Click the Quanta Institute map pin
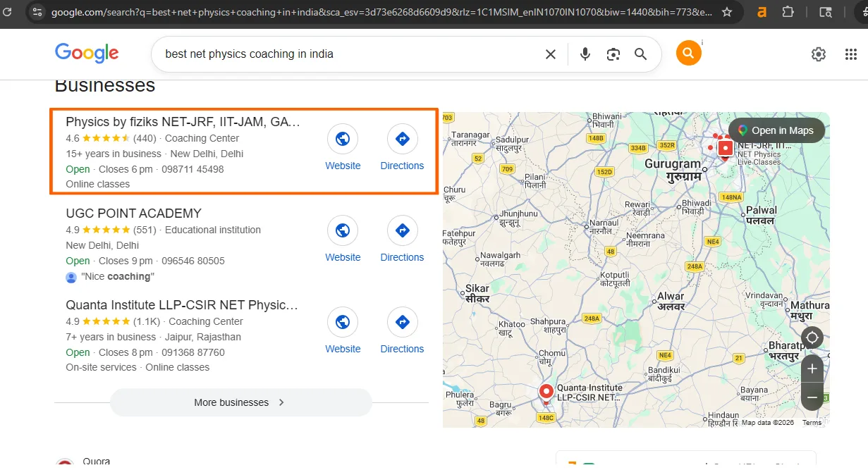 pyautogui.click(x=546, y=393)
